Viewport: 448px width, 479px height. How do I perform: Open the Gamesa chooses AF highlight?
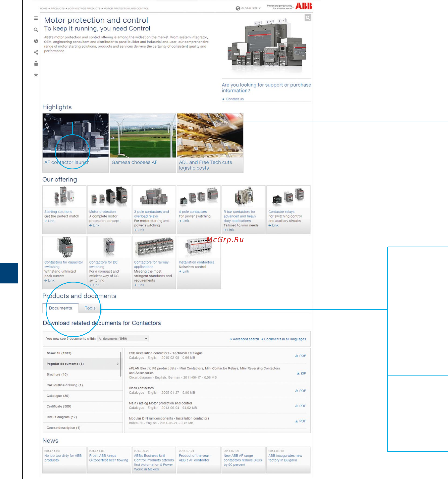pos(143,143)
